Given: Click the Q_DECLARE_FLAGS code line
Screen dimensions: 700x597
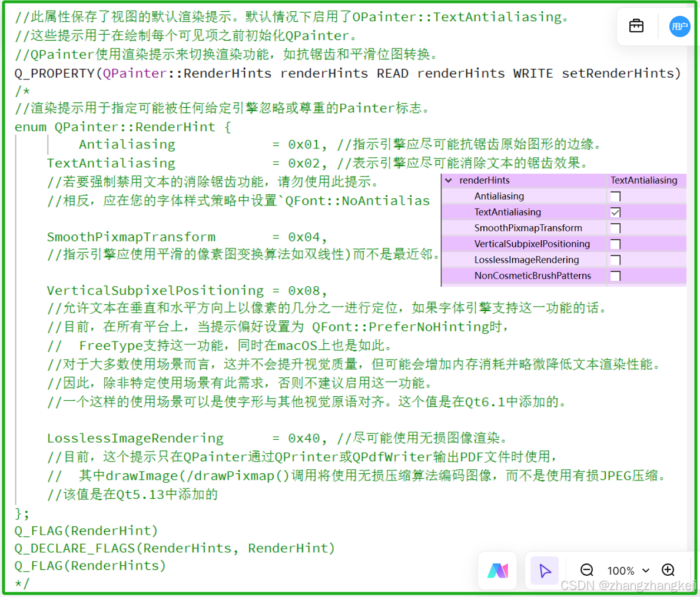Looking at the screenshot, I should pyautogui.click(x=174, y=548).
